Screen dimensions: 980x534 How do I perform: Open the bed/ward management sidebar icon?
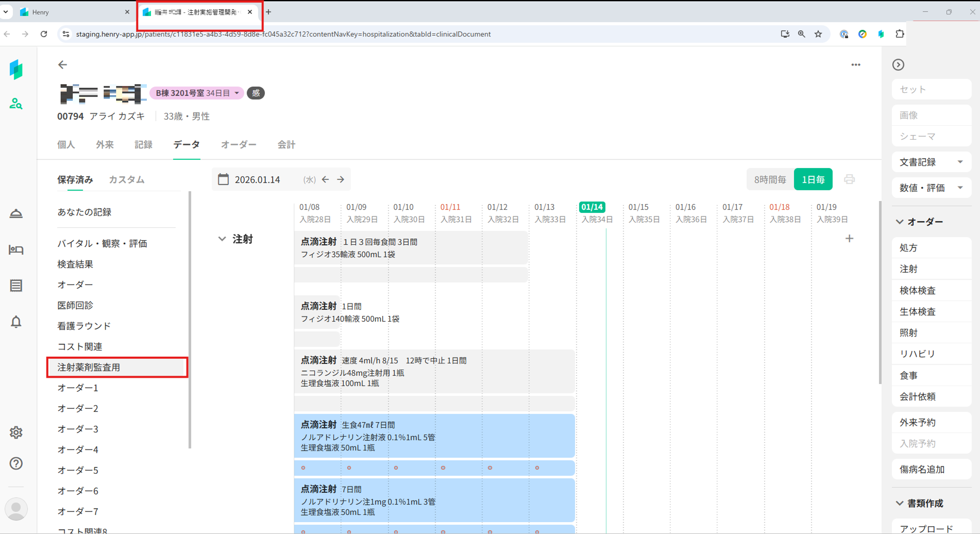tap(16, 250)
